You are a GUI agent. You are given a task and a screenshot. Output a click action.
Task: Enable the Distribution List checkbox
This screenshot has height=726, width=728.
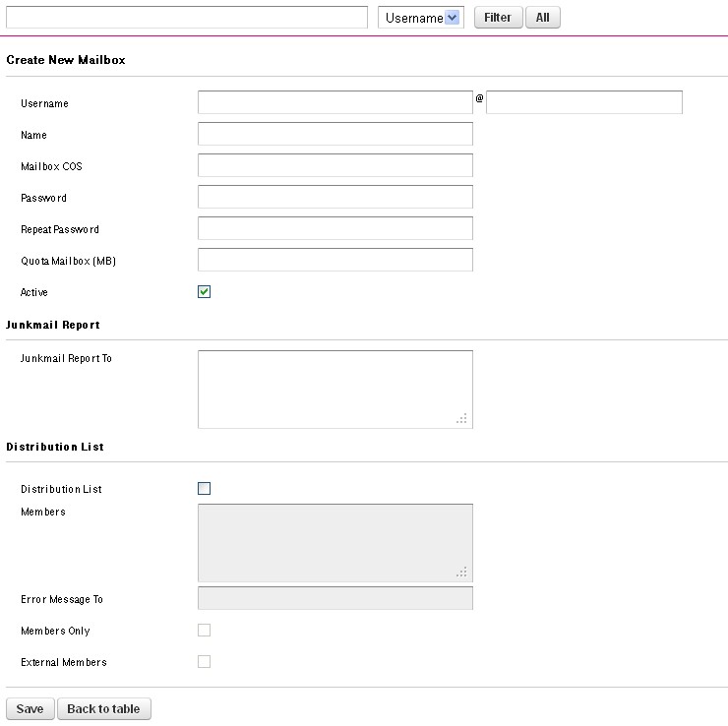(204, 488)
